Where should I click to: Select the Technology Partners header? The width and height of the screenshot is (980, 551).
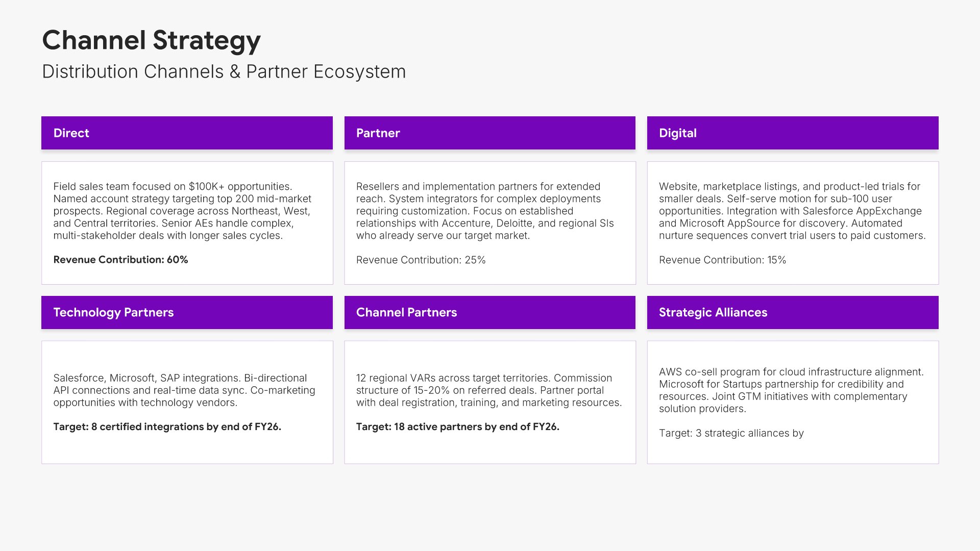[x=187, y=312]
